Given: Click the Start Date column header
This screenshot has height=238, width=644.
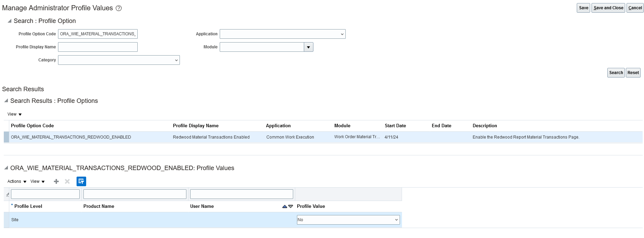Looking at the screenshot, I should [395, 126].
